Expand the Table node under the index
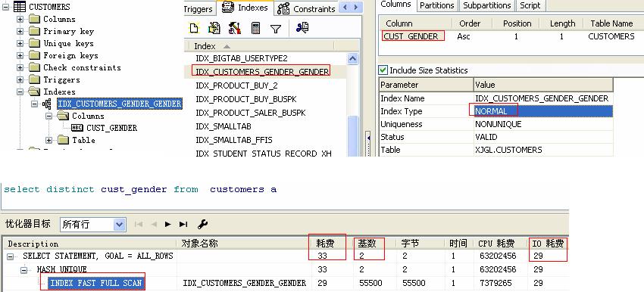The image size is (644, 292). [49, 140]
